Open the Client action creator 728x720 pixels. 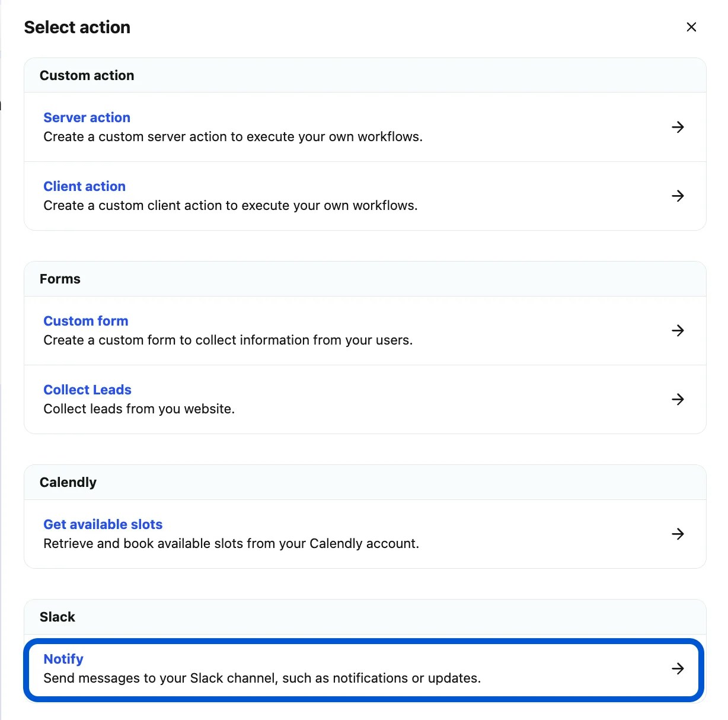tap(84, 186)
